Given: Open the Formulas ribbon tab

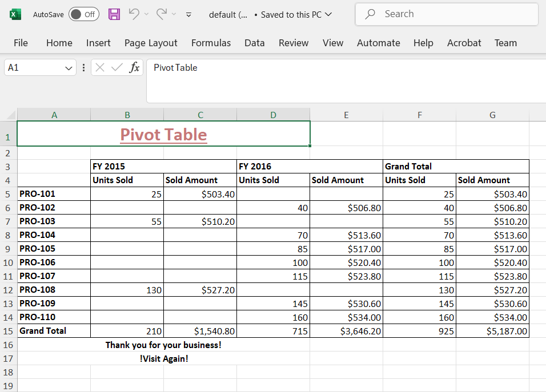Looking at the screenshot, I should (x=211, y=43).
